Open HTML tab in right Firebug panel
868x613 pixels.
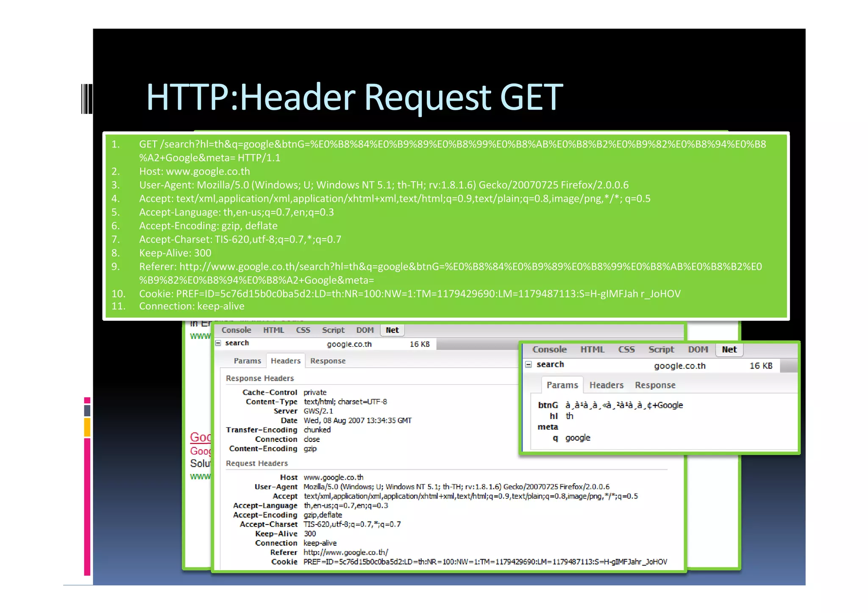(x=592, y=349)
